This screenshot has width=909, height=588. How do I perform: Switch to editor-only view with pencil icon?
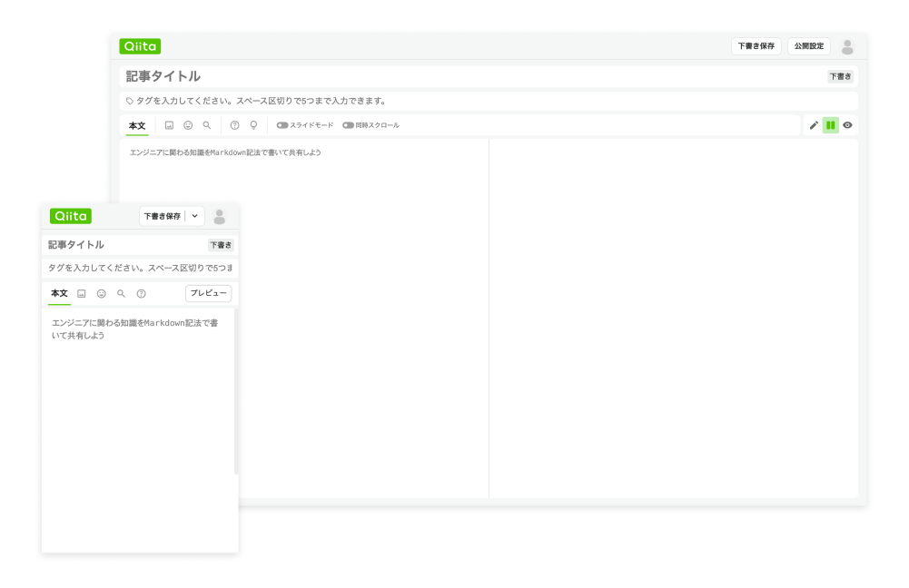(x=815, y=125)
